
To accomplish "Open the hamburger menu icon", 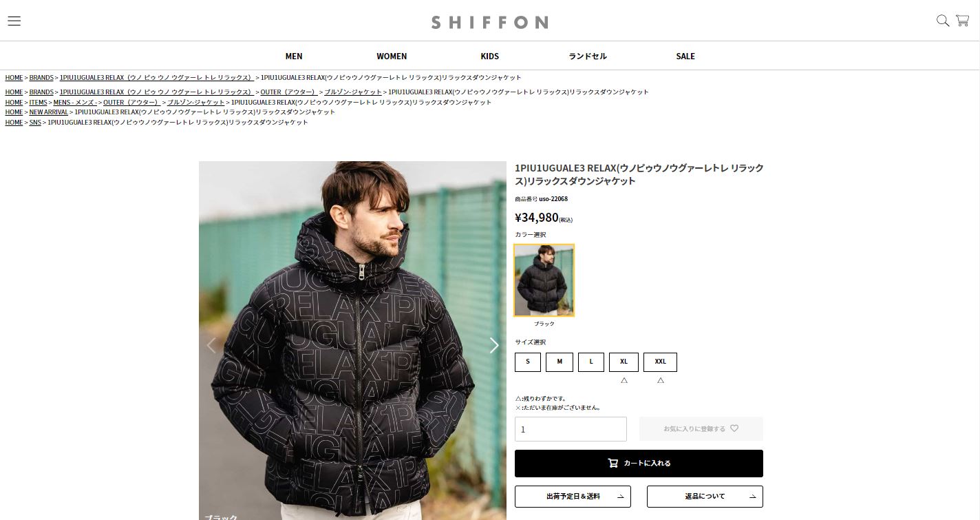I will pos(14,21).
